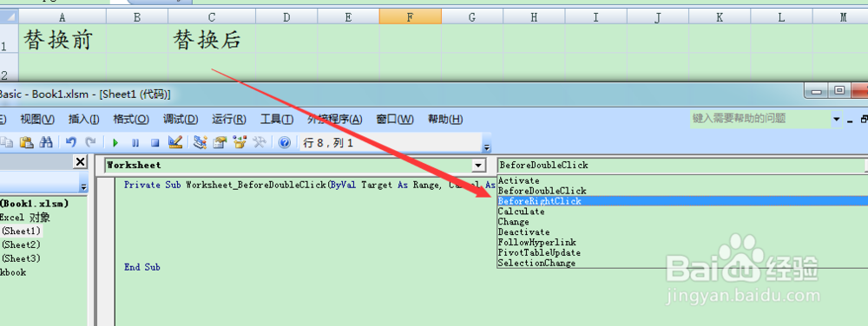Select BeforeDoubleClick in the procedure list
The image size is (868, 326).
click(682, 191)
